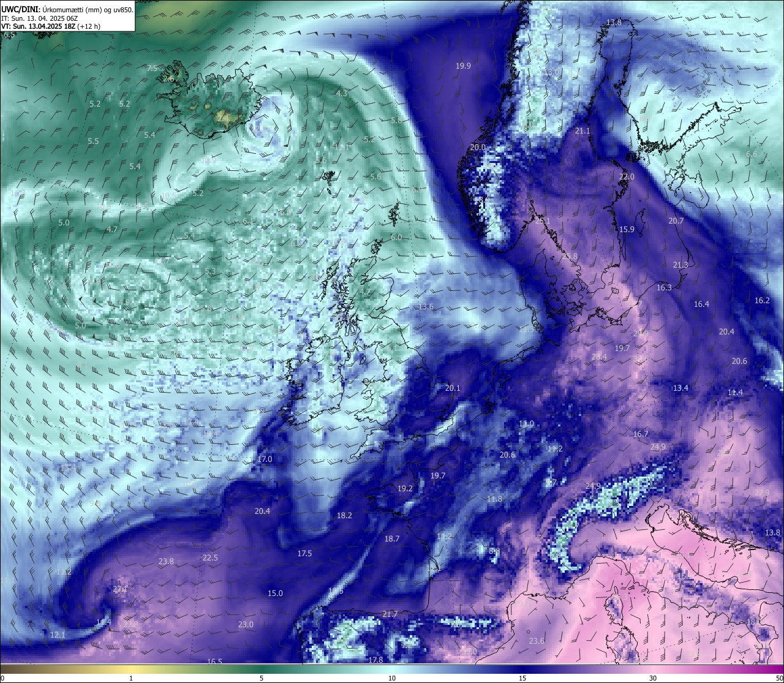784x683 pixels.
Task: Click the value 11.8 over France
Action: point(494,499)
